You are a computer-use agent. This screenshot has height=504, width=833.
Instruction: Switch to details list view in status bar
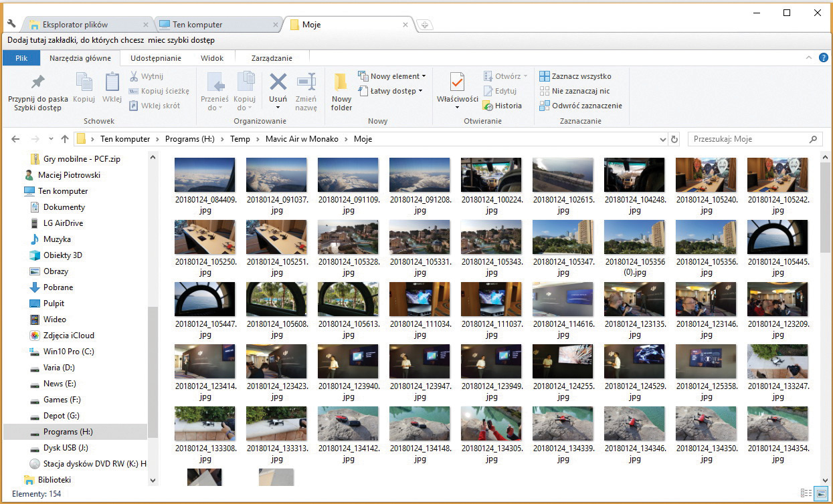click(806, 493)
